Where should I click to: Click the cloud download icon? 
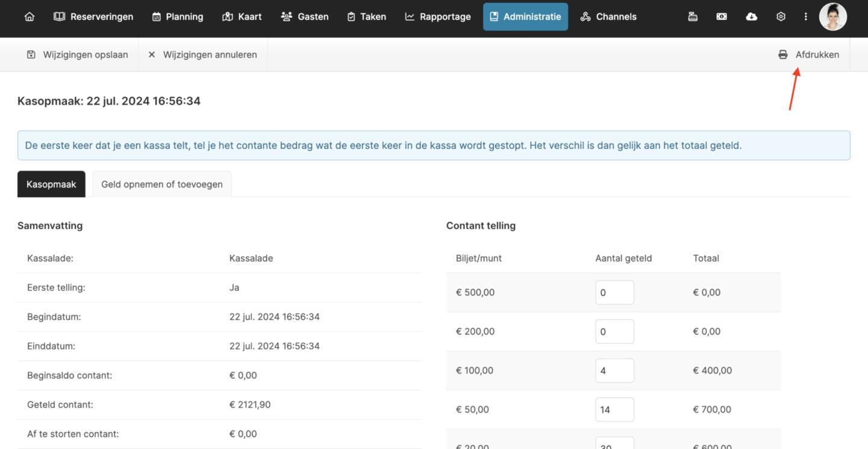[751, 17]
